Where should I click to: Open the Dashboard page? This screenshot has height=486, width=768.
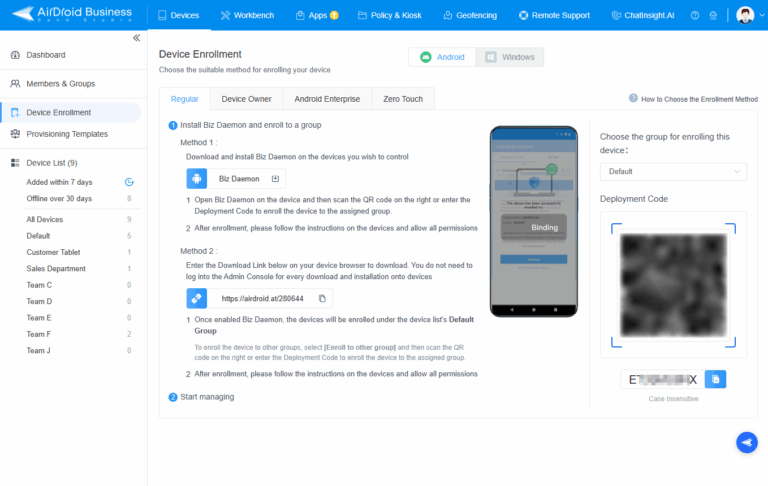tap(46, 55)
